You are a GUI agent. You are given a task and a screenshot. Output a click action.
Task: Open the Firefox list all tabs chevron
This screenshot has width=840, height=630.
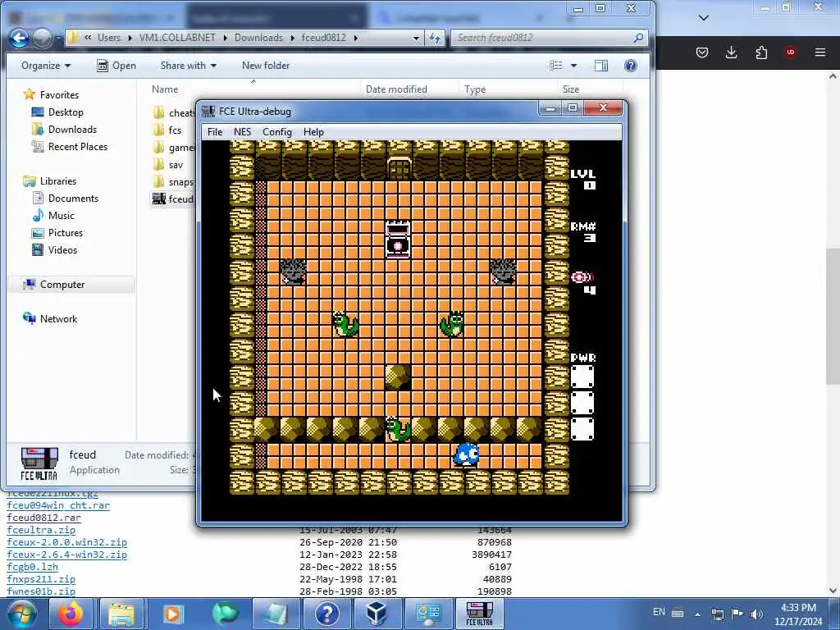pos(704,18)
